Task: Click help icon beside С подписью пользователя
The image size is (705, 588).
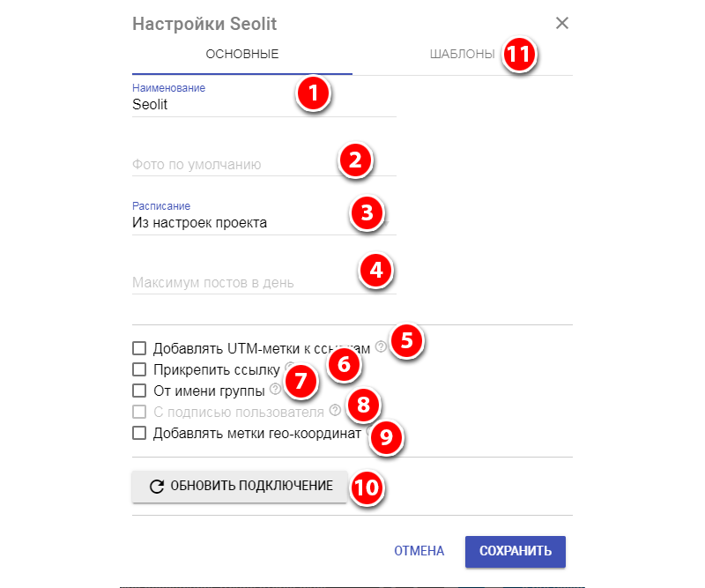Action: point(334,410)
